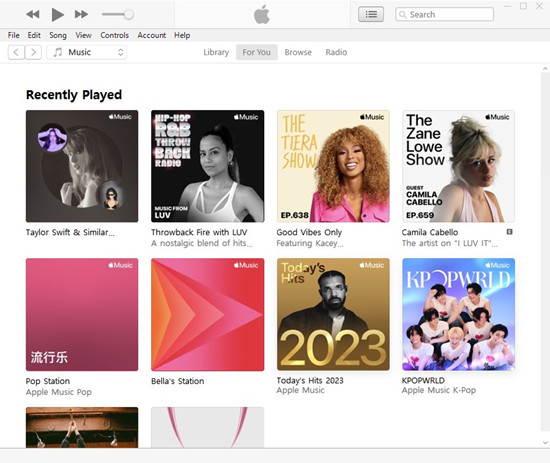The image size is (550, 463).
Task: Go back with the left arrow button
Action: [x=16, y=52]
